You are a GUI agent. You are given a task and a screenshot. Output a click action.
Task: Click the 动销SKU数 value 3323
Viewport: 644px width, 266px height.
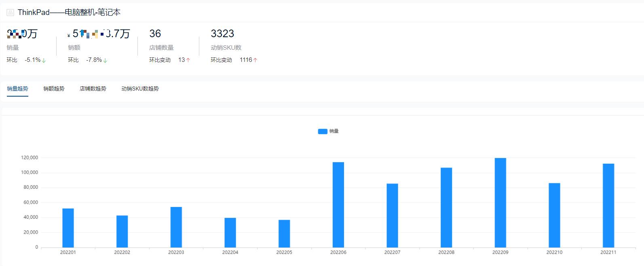(x=222, y=34)
